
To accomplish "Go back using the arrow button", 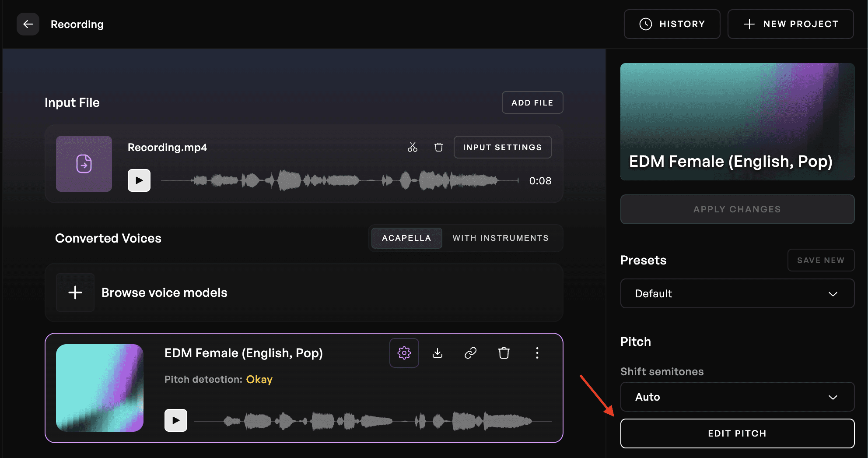I will (28, 24).
